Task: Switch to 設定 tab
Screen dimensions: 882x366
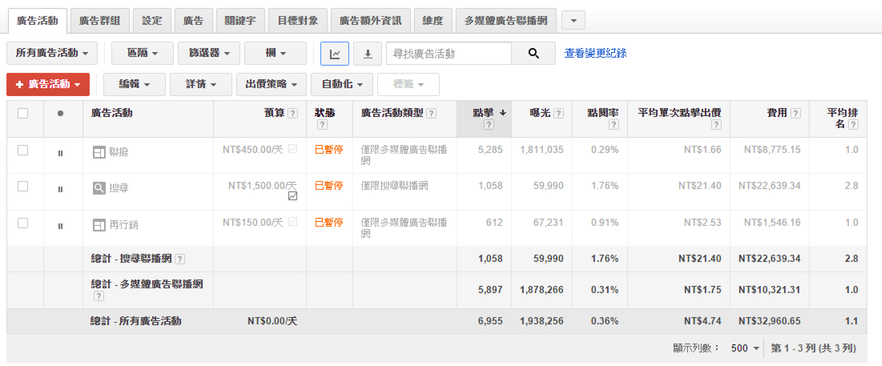Action: (152, 21)
